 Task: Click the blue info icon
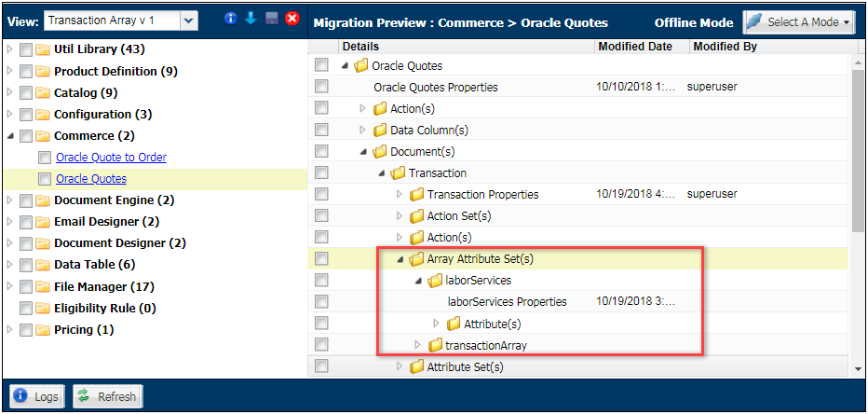pos(231,19)
